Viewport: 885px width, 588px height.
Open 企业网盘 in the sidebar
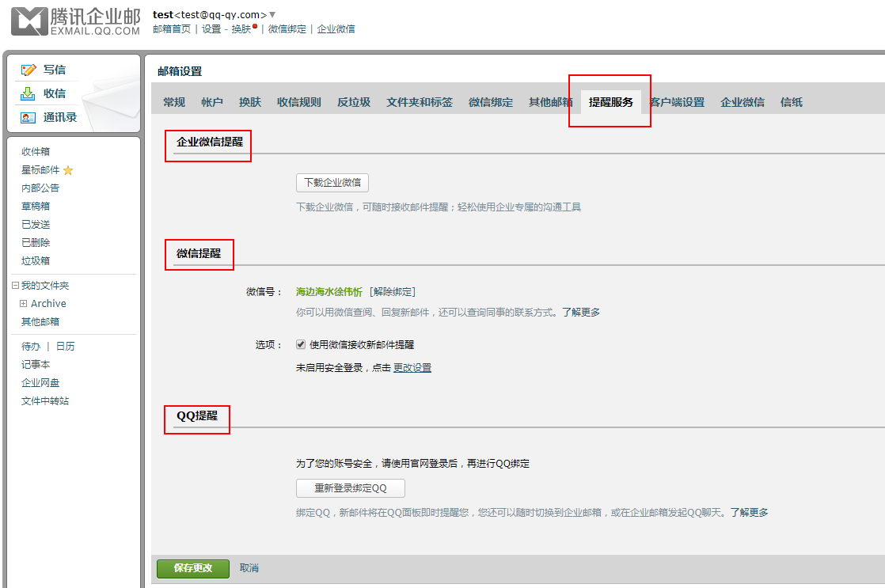coord(40,382)
